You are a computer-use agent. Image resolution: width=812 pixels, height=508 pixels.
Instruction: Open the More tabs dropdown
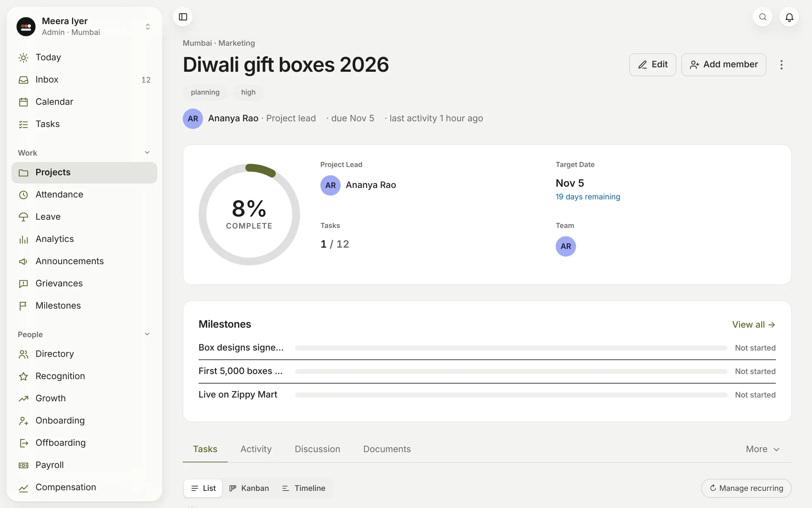pos(762,449)
